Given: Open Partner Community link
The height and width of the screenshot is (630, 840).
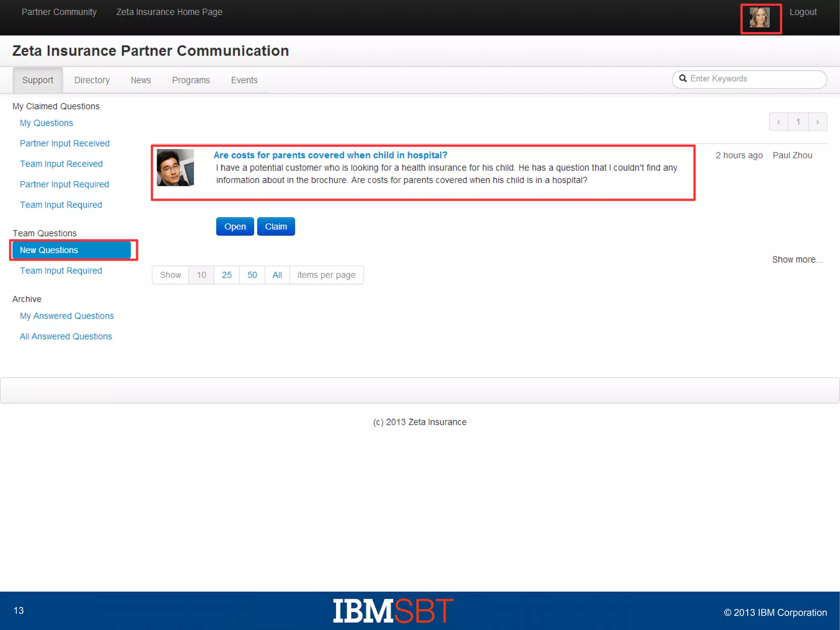Looking at the screenshot, I should (59, 12).
